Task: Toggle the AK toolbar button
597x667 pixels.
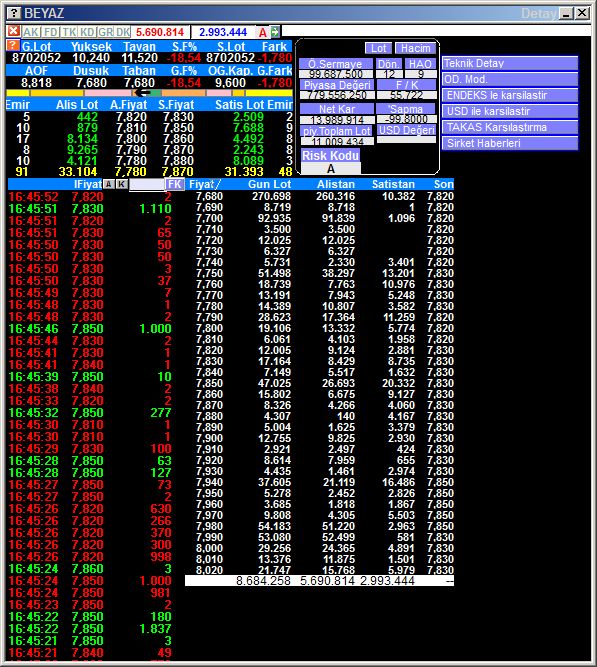Action: [x=31, y=32]
